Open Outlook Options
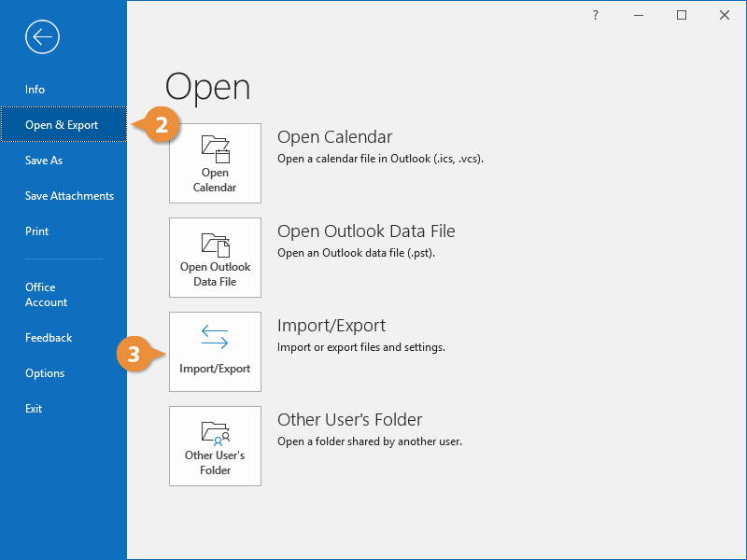Viewport: 747px width, 560px height. [x=45, y=373]
